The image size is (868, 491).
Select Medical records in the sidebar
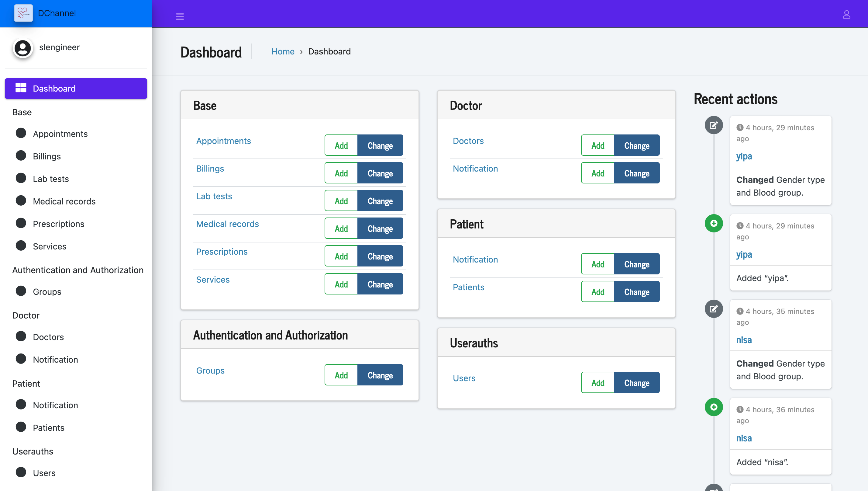[64, 201]
